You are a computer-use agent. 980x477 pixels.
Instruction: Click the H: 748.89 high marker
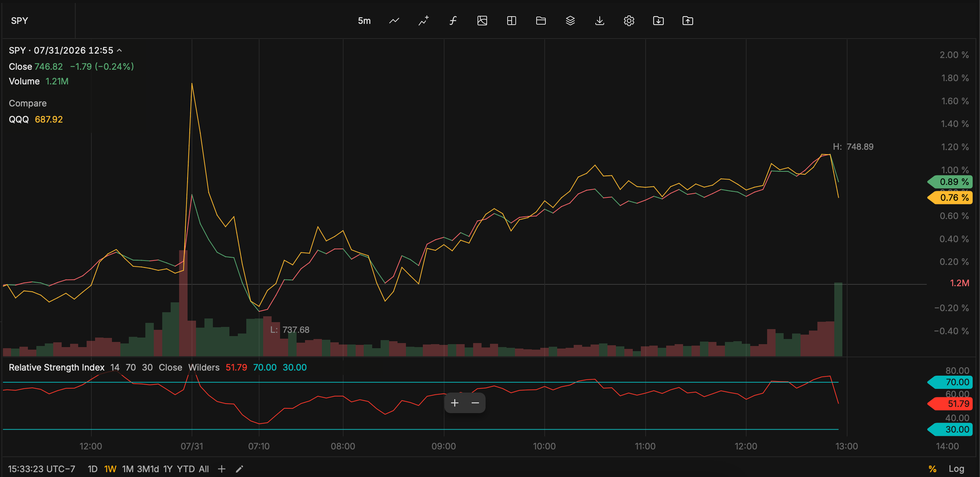click(x=853, y=147)
